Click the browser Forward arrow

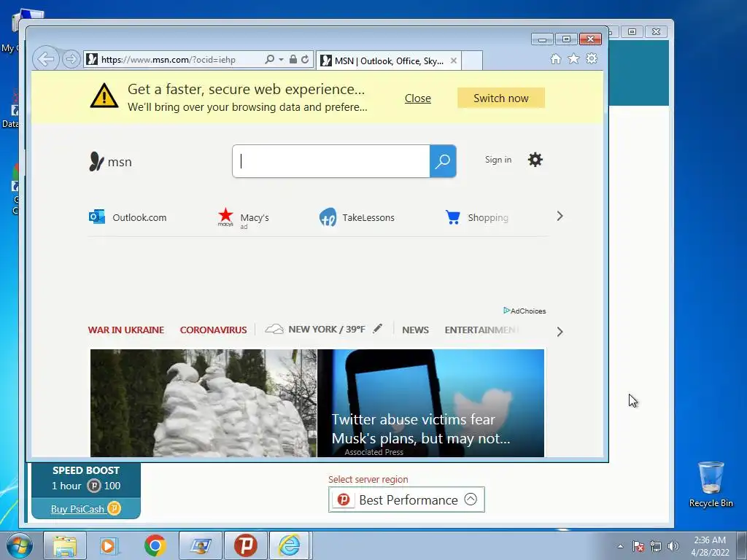pyautogui.click(x=71, y=59)
